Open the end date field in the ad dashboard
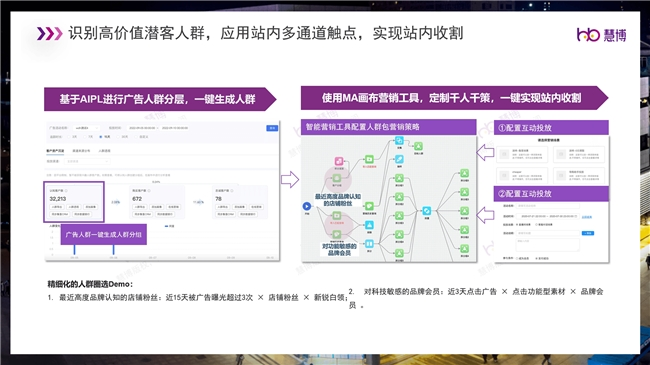Screen dimensions: 650x365 [x=175, y=128]
